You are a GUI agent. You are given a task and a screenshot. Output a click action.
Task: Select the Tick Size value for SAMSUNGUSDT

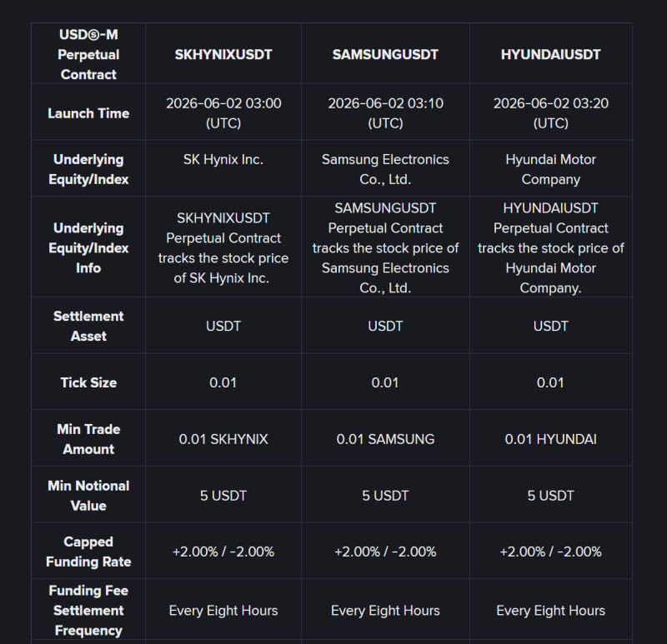click(385, 382)
